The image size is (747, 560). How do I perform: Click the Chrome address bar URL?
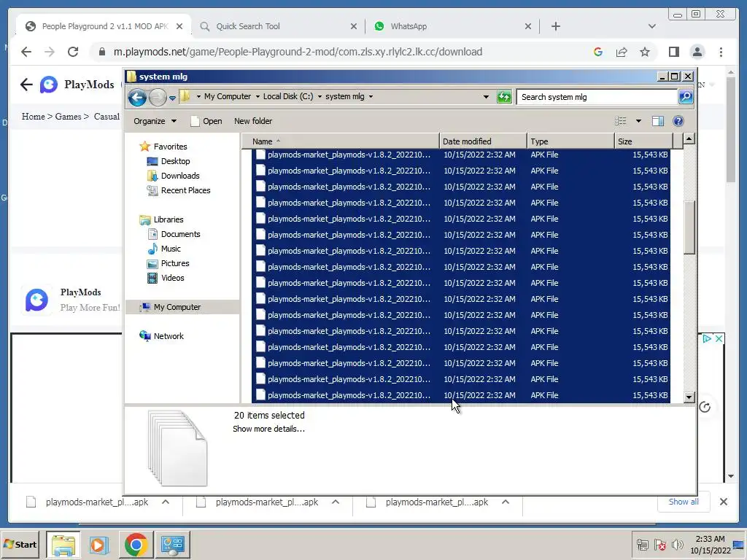click(298, 52)
